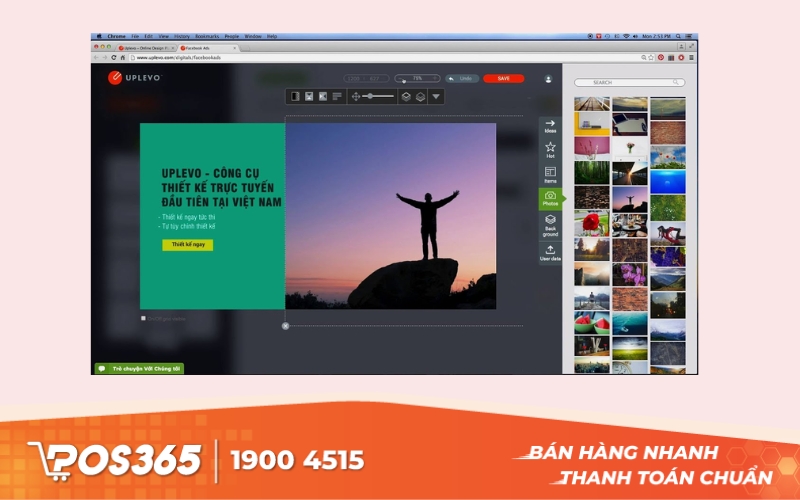800x500 pixels.
Task: Switch to Uplevo Online Design browser tab
Action: pos(146,48)
